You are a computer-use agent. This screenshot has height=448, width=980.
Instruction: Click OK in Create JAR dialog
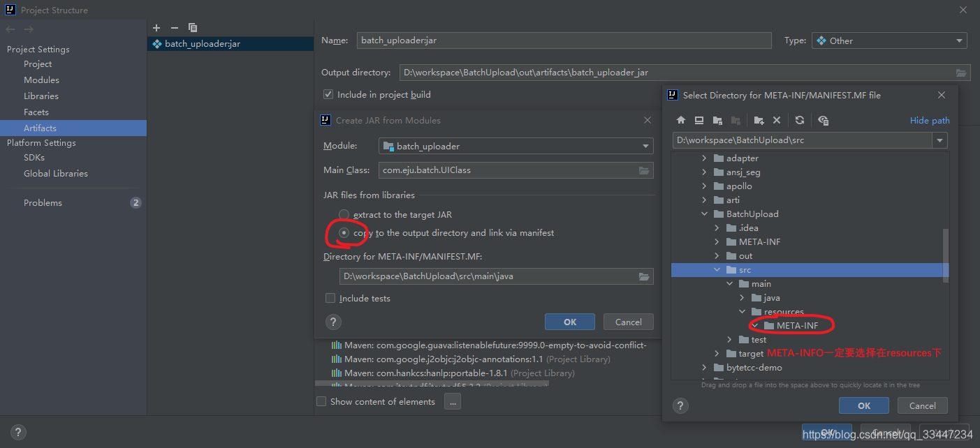570,322
